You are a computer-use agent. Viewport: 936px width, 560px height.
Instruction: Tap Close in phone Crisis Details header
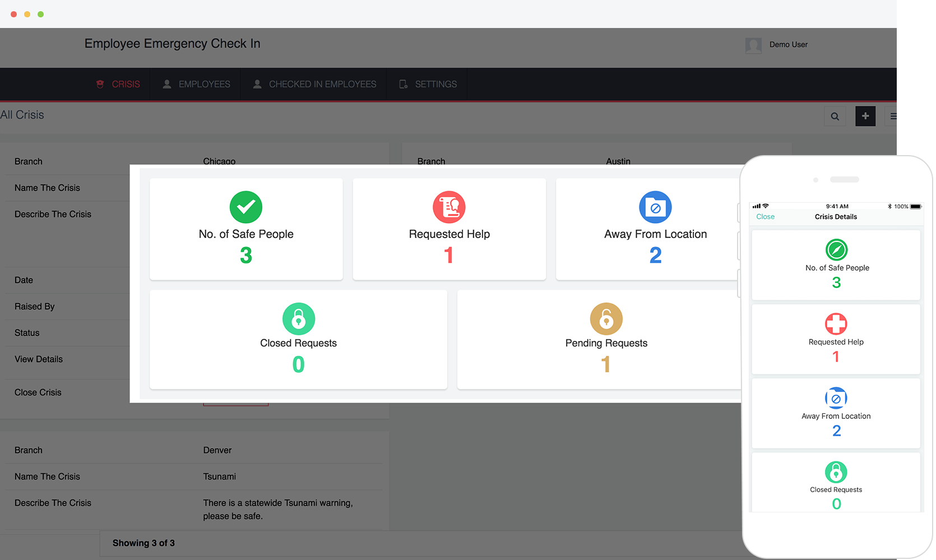766,217
